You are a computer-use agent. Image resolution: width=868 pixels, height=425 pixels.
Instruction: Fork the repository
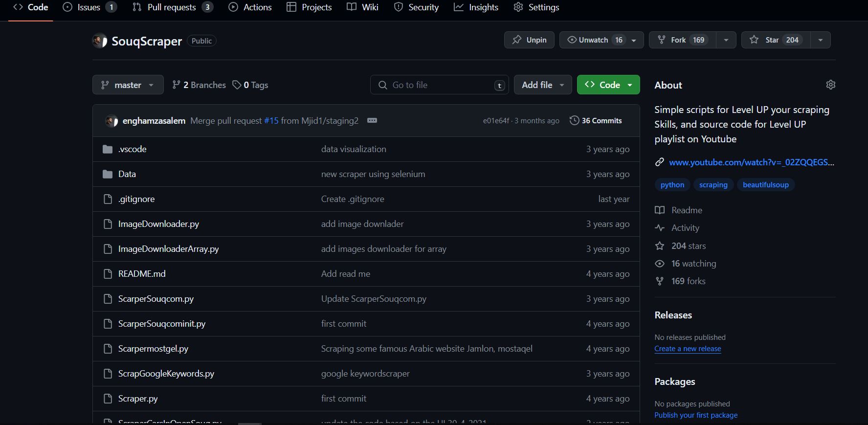(682, 40)
